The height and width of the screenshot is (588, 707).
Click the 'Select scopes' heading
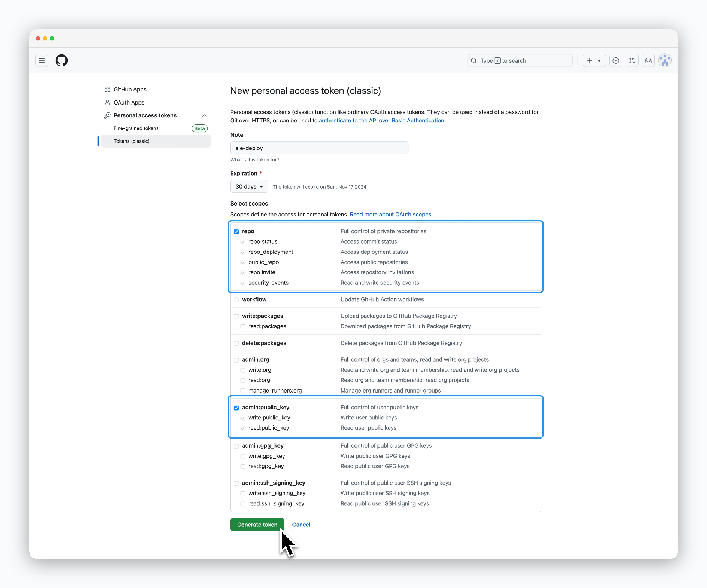coord(249,204)
